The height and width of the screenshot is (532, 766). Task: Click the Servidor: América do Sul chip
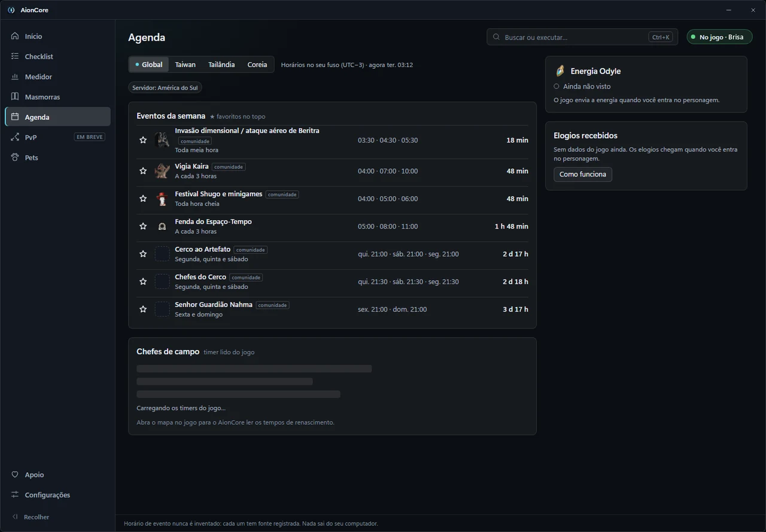tap(165, 88)
